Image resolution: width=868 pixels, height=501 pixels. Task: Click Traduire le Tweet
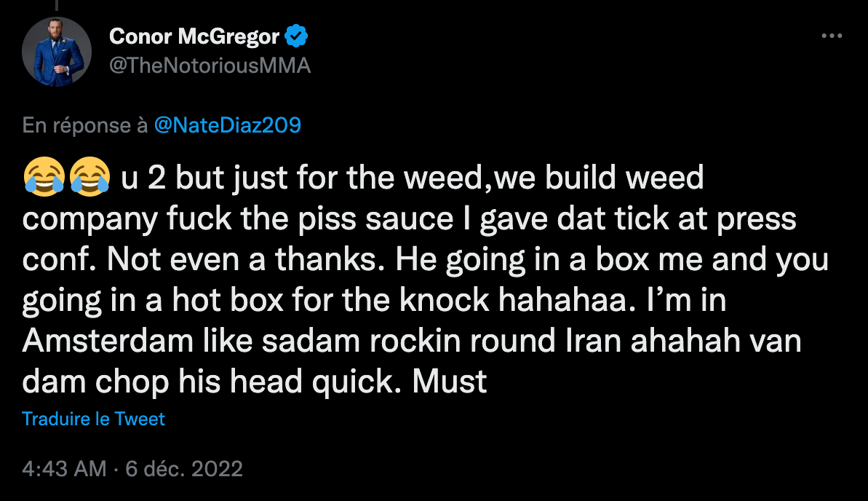point(93,419)
